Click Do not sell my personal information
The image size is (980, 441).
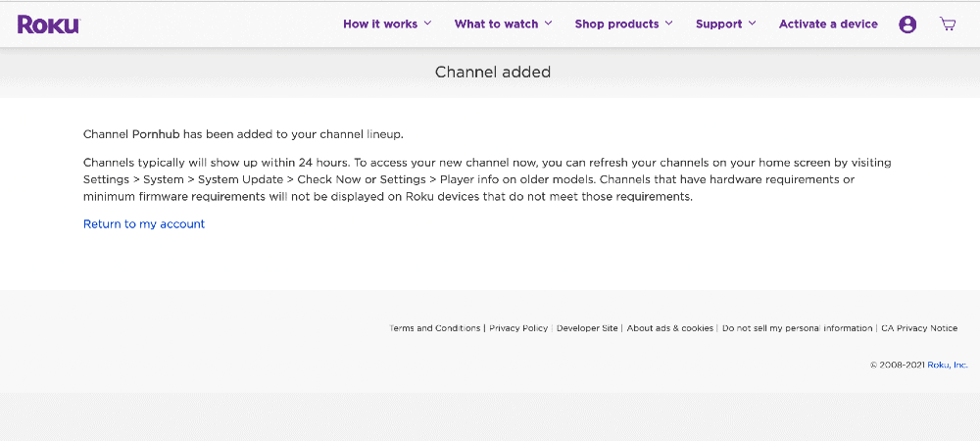coord(798,328)
